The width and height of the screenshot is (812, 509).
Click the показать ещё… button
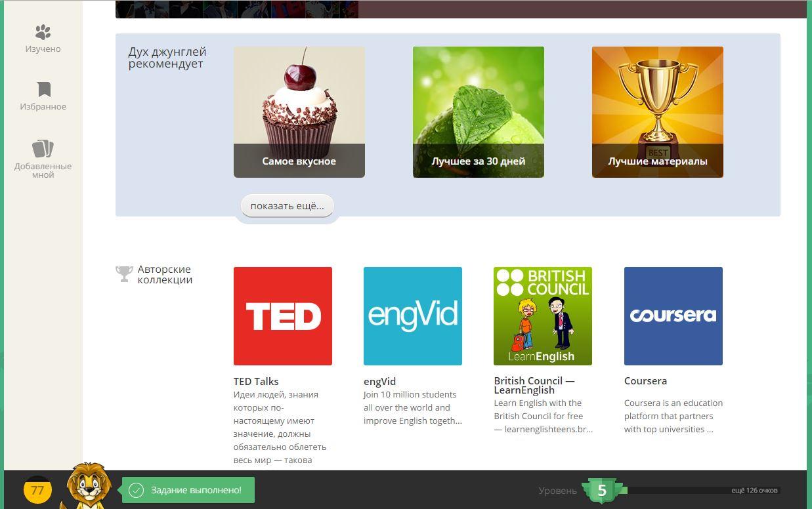287,205
